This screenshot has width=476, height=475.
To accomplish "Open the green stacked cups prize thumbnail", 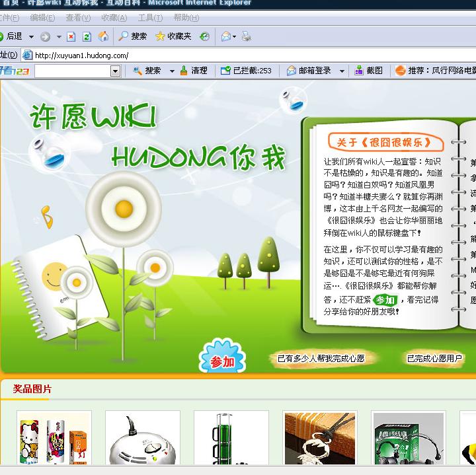I will (x=231, y=438).
